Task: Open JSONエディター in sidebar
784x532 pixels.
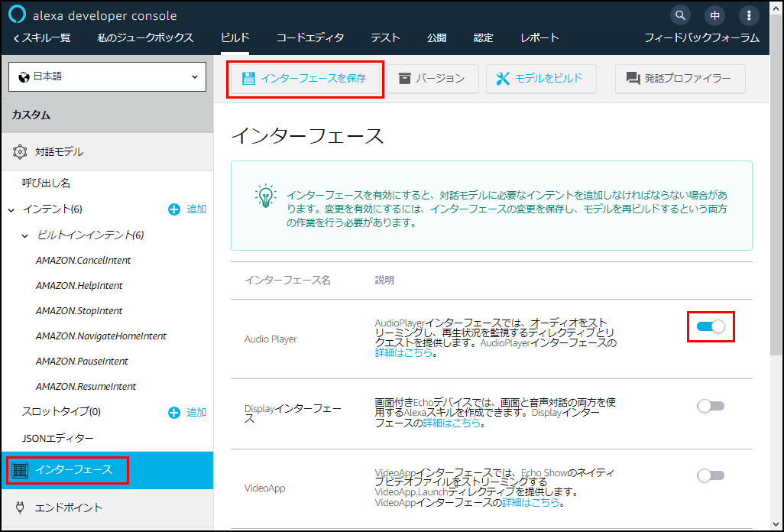Action: [x=58, y=438]
